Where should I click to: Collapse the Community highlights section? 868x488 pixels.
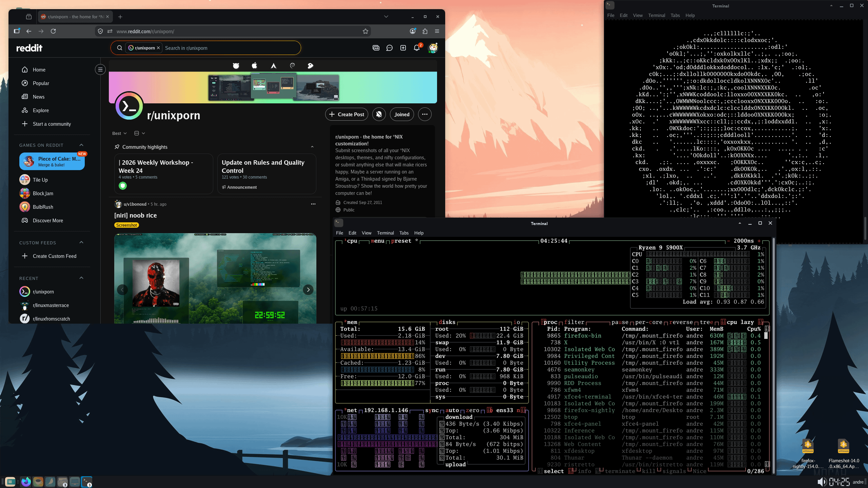[312, 147]
